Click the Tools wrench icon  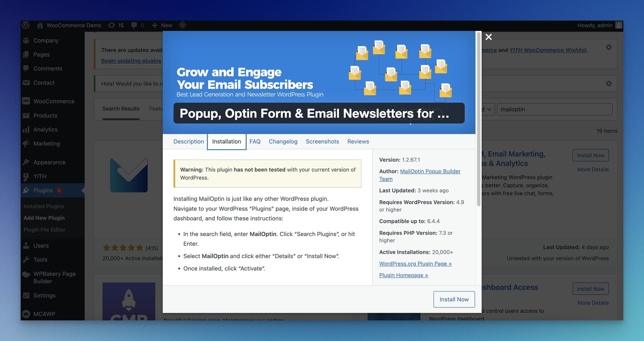(26, 259)
